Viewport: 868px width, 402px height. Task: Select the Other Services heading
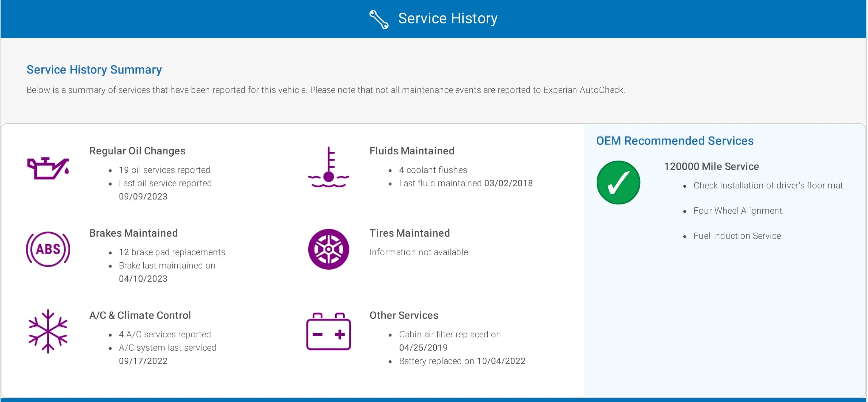404,315
